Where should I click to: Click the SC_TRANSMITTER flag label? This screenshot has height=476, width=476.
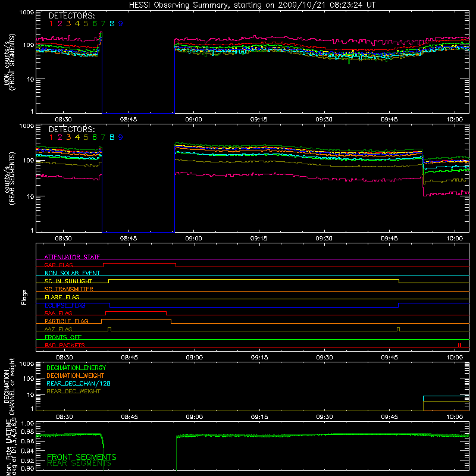click(x=69, y=289)
